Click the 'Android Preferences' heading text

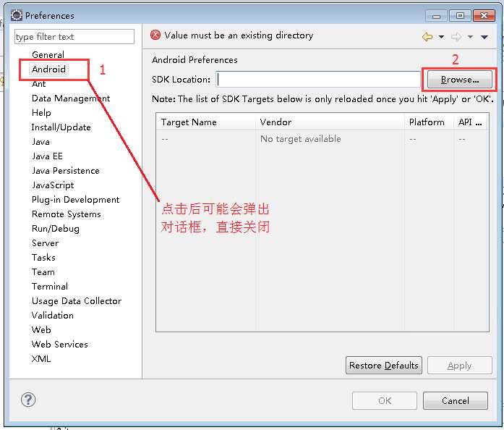tap(195, 60)
